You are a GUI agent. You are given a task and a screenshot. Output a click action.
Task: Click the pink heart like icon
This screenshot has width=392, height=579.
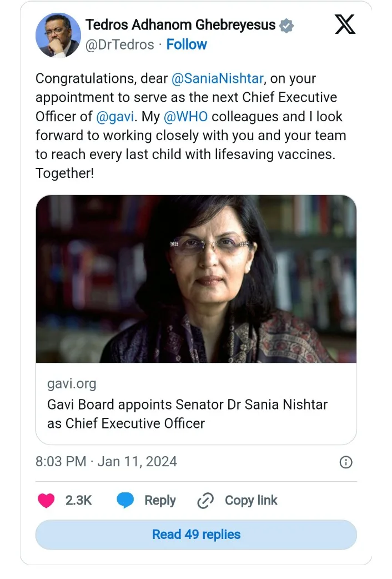click(x=46, y=501)
